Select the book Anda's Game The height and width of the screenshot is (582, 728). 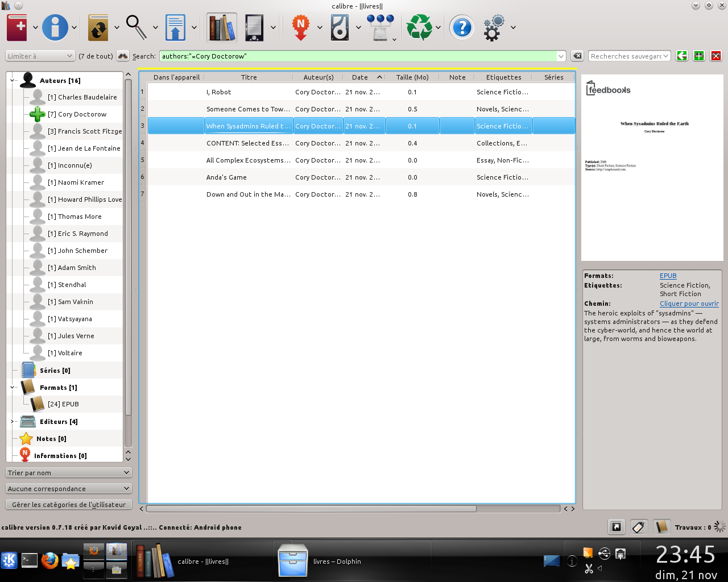click(x=361, y=177)
